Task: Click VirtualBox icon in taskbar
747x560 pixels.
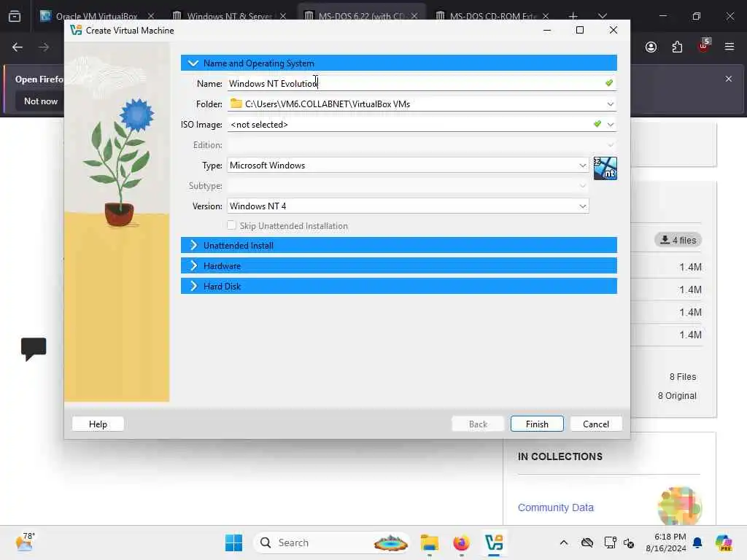Action: 494,542
